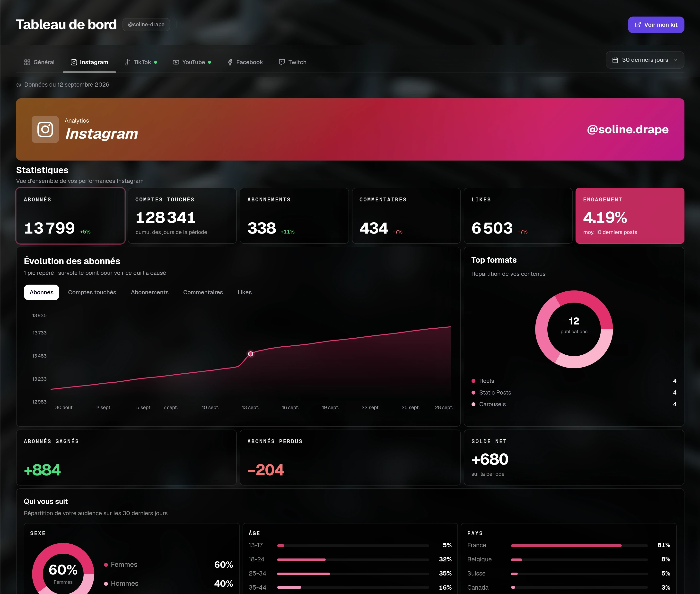The height and width of the screenshot is (594, 700).
Task: Open the Facebook tab
Action: [x=245, y=62]
